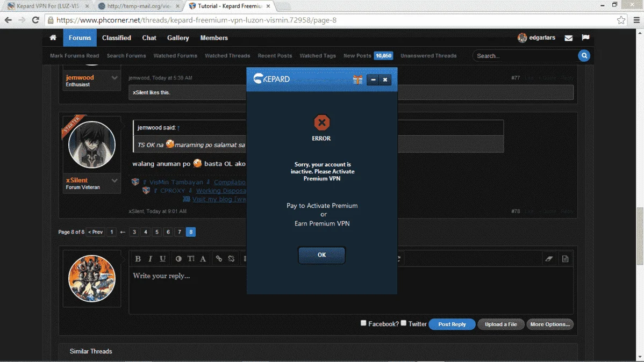Open text color picker in editor

[x=178, y=258]
